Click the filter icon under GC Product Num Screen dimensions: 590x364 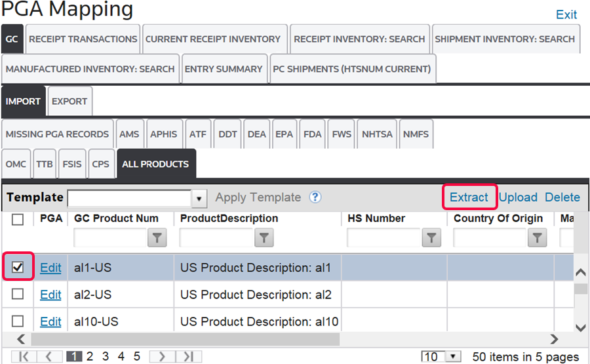[x=157, y=238]
